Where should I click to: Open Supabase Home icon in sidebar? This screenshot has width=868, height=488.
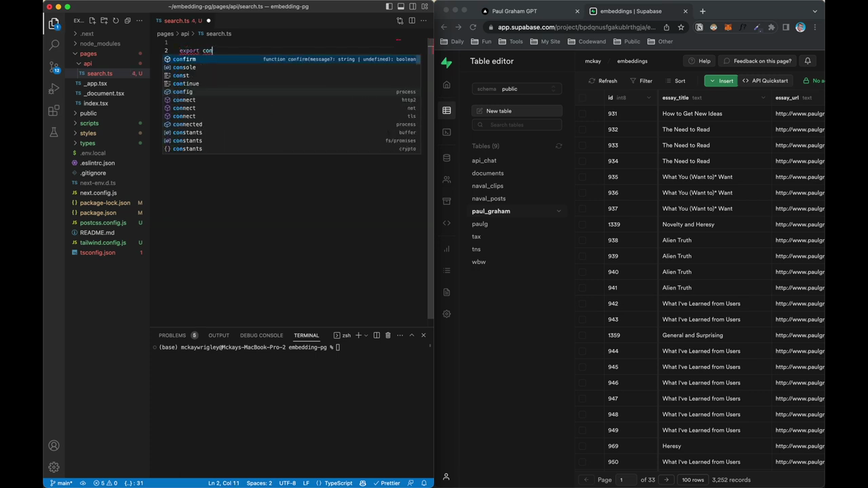(x=446, y=85)
